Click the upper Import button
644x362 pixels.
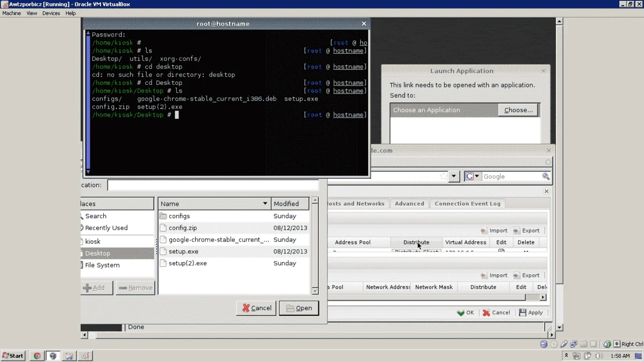(494, 230)
